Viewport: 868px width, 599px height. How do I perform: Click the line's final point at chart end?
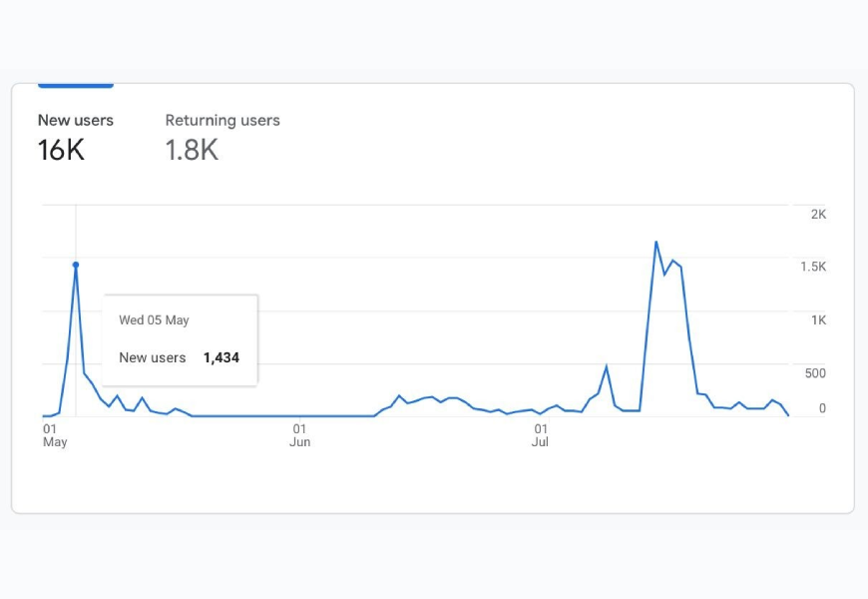tap(788, 415)
